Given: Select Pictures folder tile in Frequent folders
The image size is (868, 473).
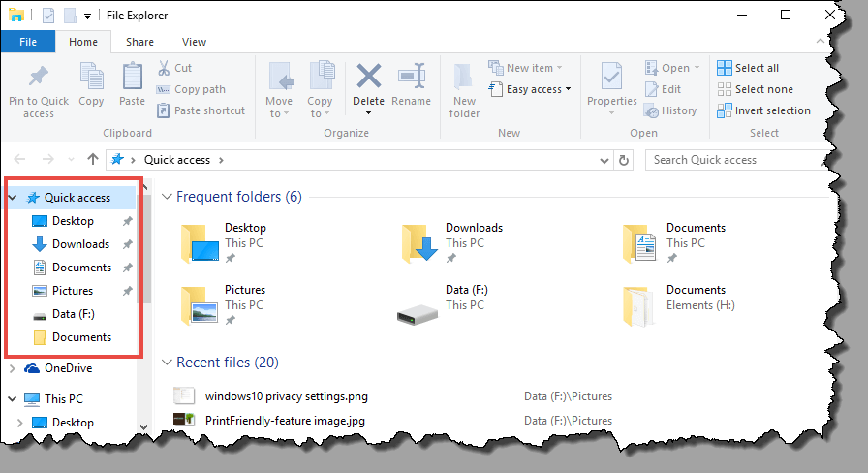Looking at the screenshot, I should coord(224,305).
